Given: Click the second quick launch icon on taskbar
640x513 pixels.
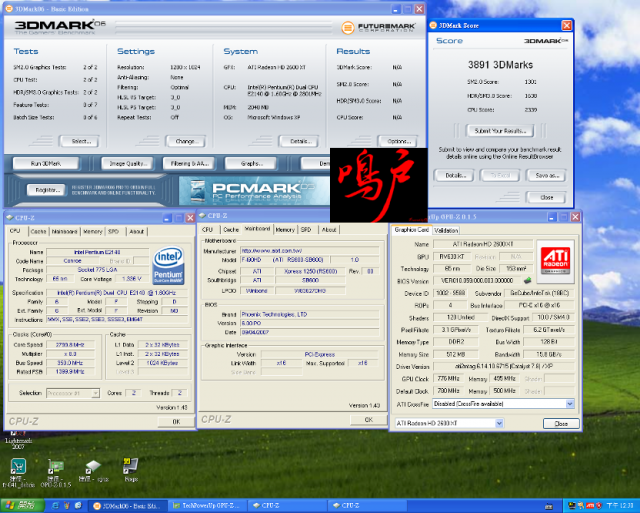Looking at the screenshot, I should coord(67,506).
